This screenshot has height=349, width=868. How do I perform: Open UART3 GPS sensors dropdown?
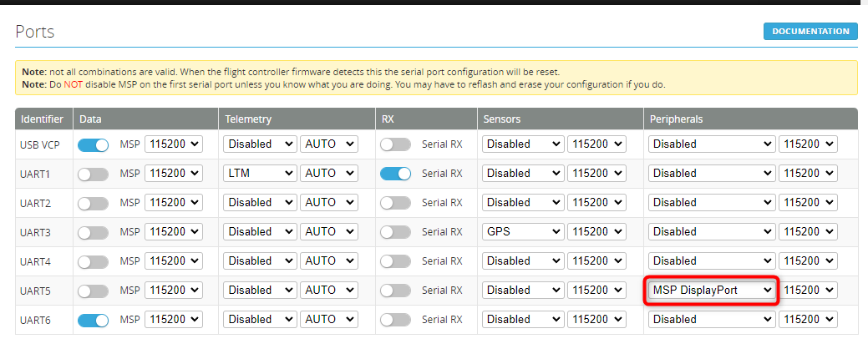[x=522, y=231]
